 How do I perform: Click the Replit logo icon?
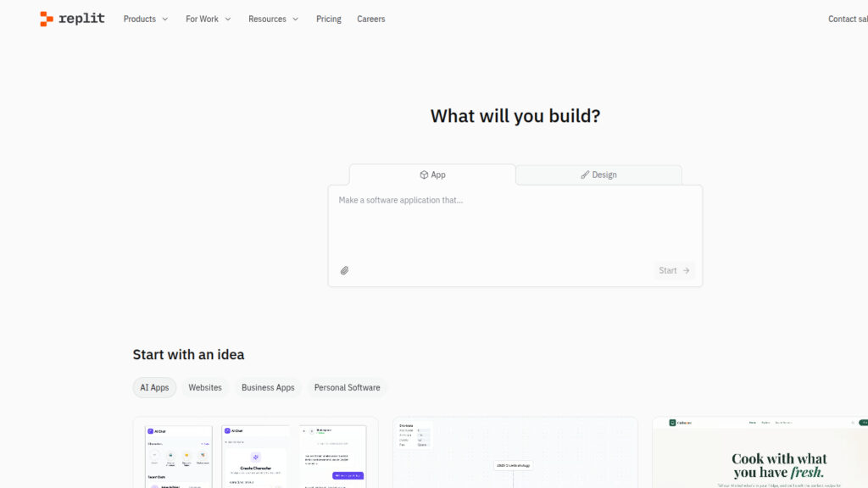click(x=47, y=19)
